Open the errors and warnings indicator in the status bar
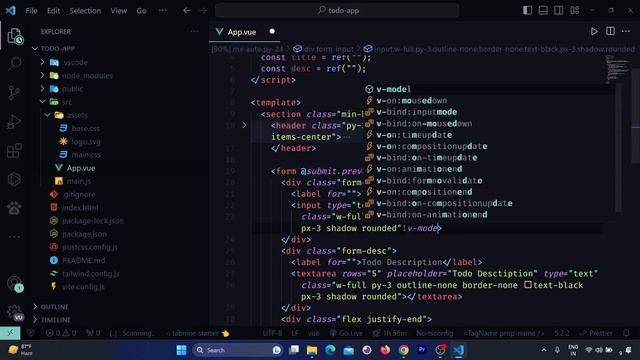Image resolution: width=640 pixels, height=360 pixels. tap(61, 333)
